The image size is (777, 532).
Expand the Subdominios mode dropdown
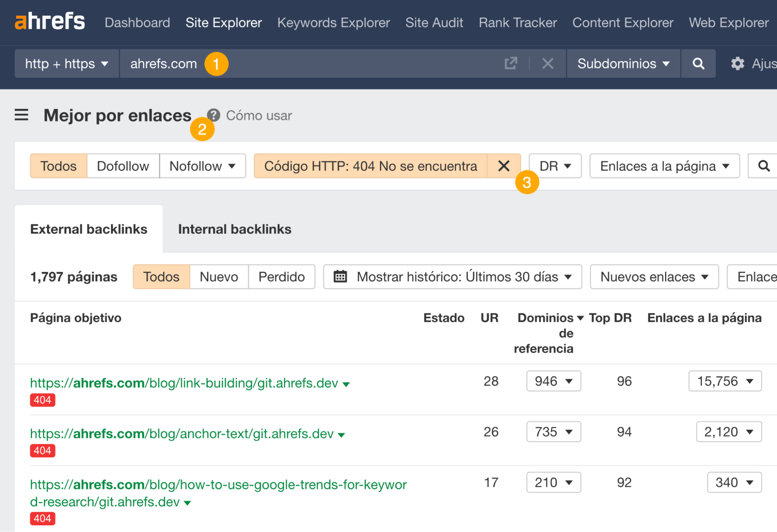[622, 63]
